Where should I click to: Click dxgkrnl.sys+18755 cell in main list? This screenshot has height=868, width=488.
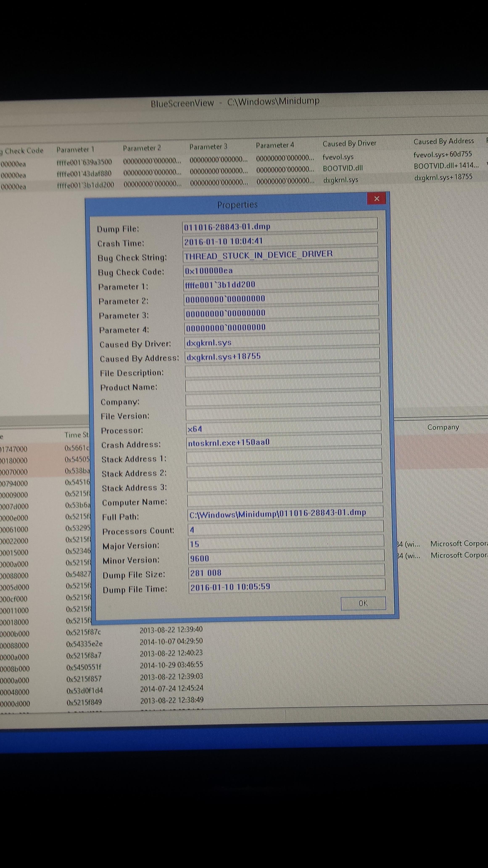pos(443,177)
